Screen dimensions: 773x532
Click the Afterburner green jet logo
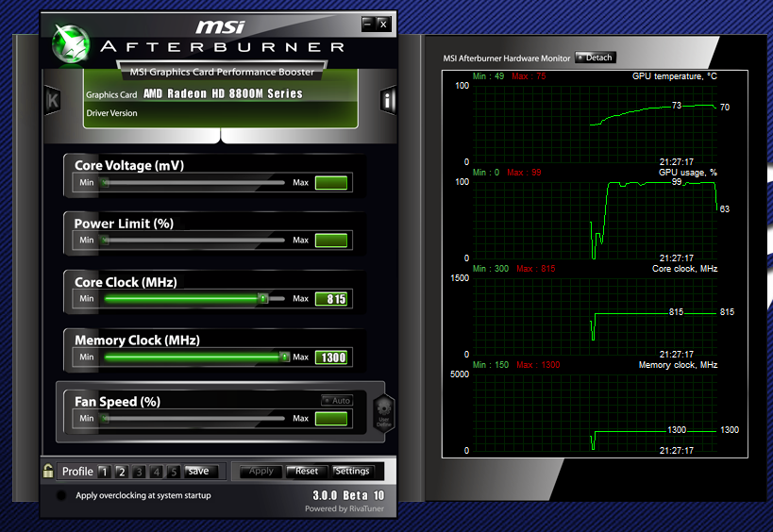point(72,44)
